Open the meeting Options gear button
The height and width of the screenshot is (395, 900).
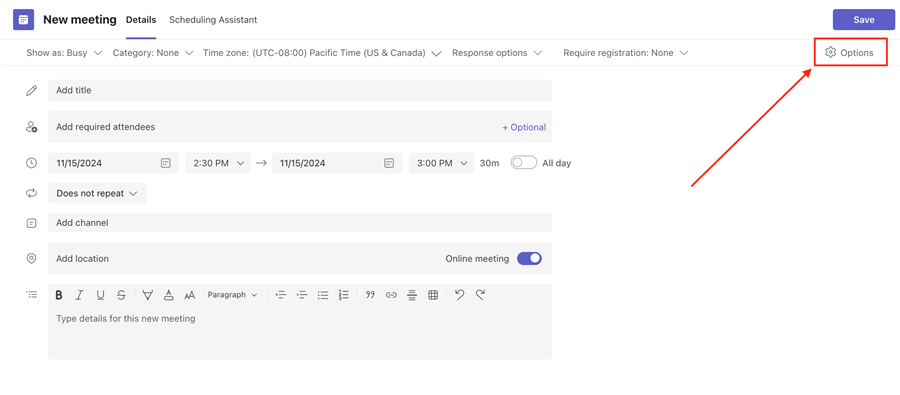tap(849, 53)
